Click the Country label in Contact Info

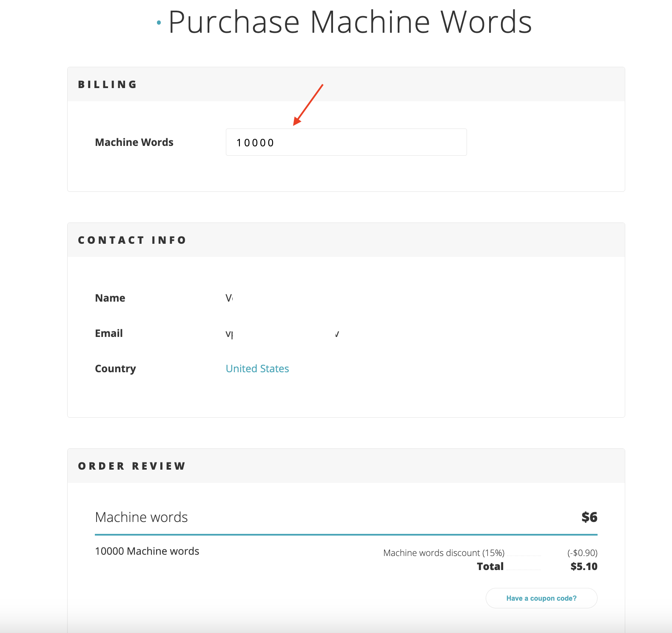115,368
